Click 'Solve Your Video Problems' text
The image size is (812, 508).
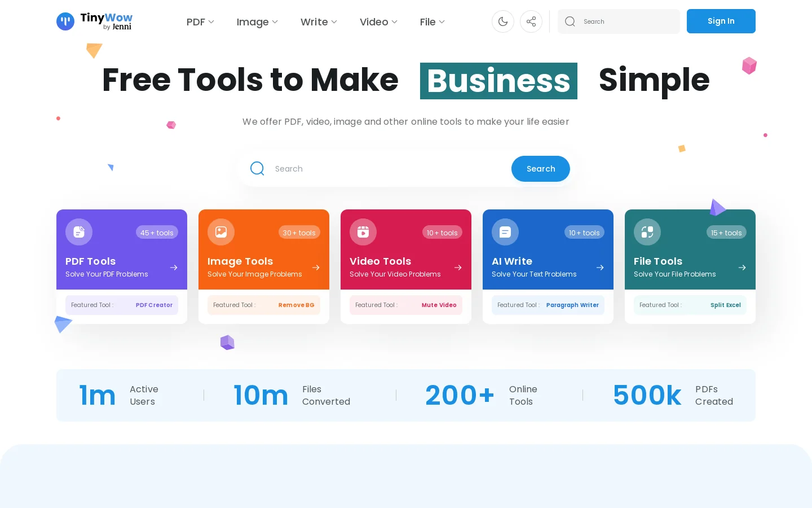click(x=395, y=274)
